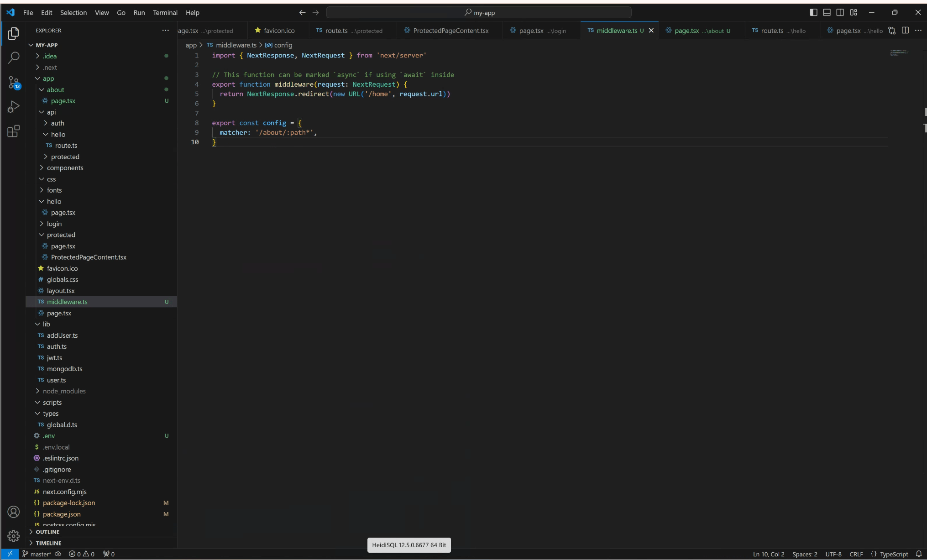Screen dimensions: 927x560
Task: Toggle the secondary side bar visibility
Action: click(x=840, y=12)
